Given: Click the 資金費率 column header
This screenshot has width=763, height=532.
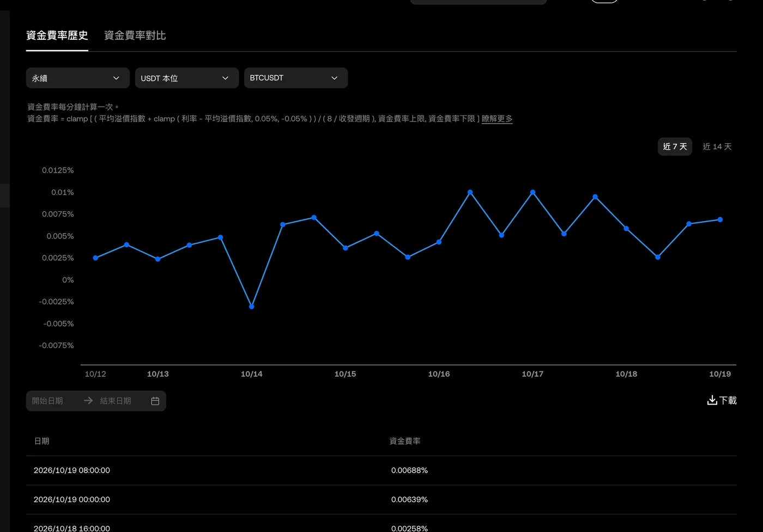Looking at the screenshot, I should pos(405,441).
